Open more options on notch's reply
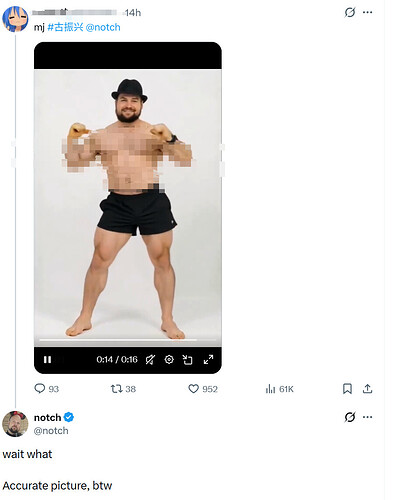The height and width of the screenshot is (500, 398). 367,417
